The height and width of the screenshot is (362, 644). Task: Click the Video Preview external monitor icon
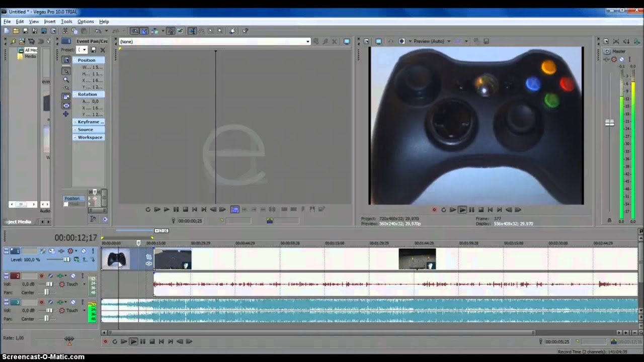(x=379, y=41)
